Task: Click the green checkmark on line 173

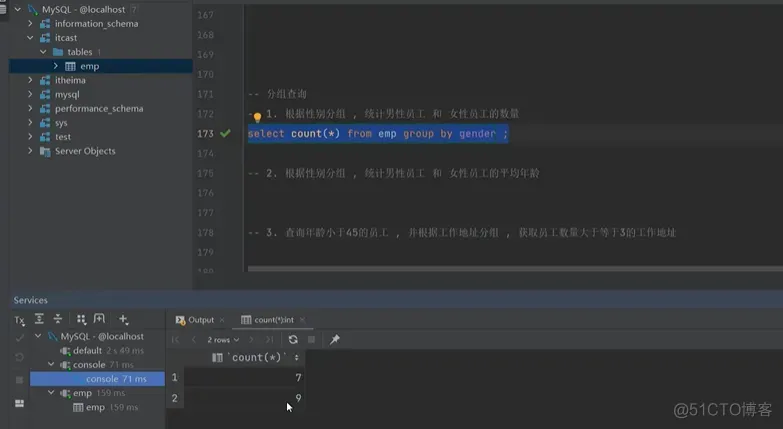Action: click(x=225, y=133)
